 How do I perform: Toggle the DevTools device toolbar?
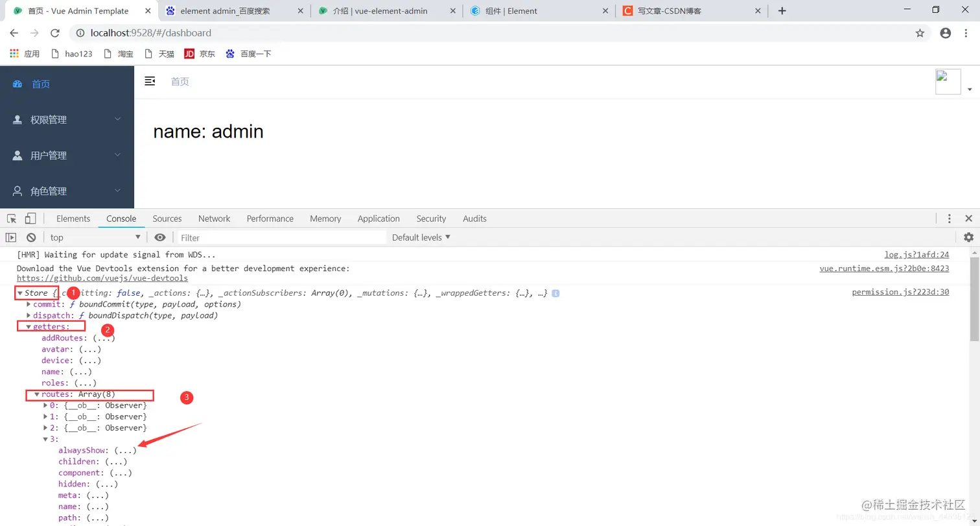[x=30, y=219]
